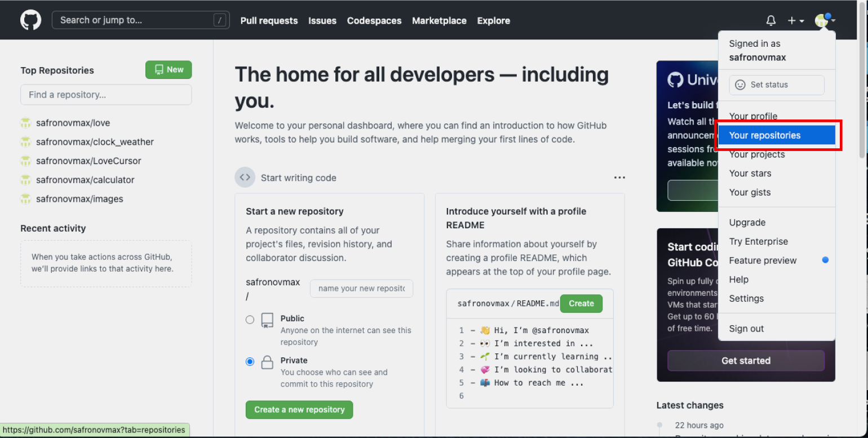This screenshot has width=868, height=438.
Task: Click Create a new repository button
Action: pos(299,410)
